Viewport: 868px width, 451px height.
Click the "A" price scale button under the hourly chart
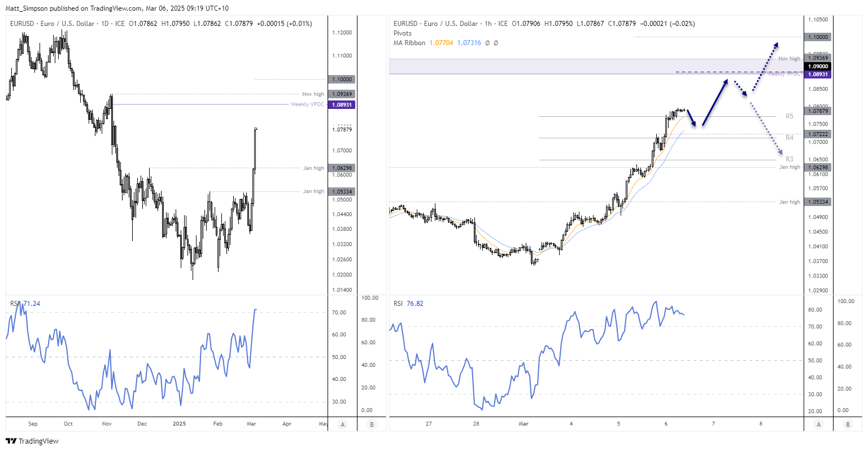tap(818, 424)
